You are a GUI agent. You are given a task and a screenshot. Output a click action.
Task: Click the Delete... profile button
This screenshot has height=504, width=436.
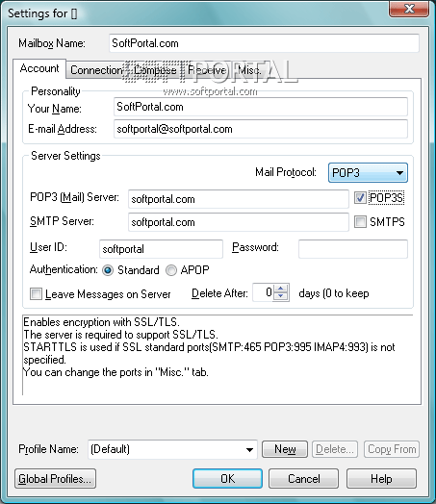335,449
